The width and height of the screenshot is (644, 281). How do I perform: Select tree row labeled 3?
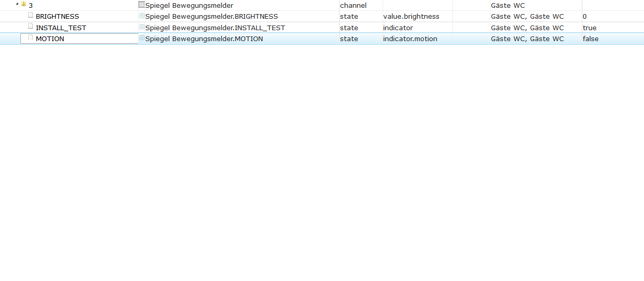pos(322,5)
